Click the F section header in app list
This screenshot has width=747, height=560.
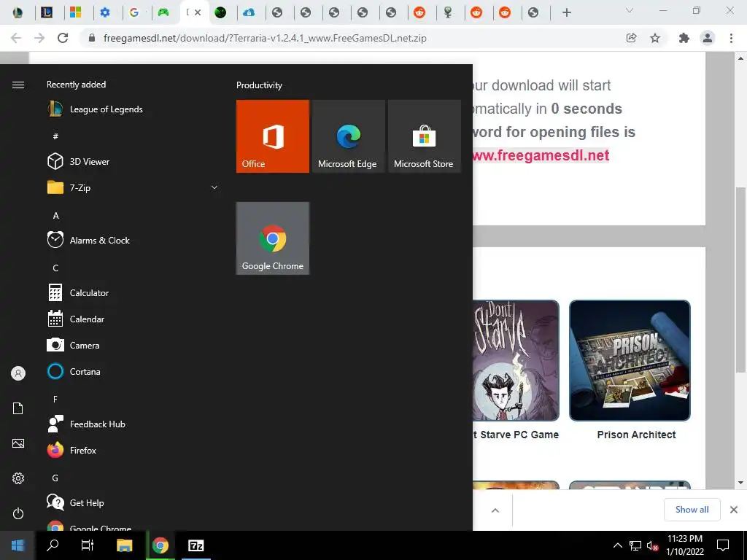click(55, 400)
